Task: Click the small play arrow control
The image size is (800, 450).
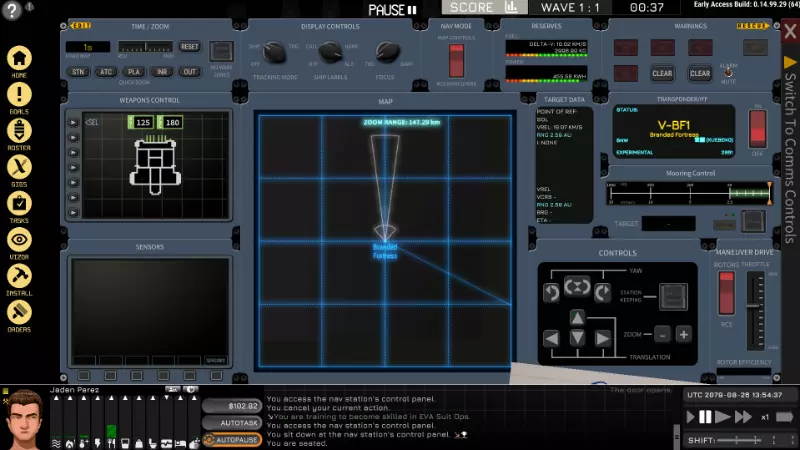Action: coord(690,417)
